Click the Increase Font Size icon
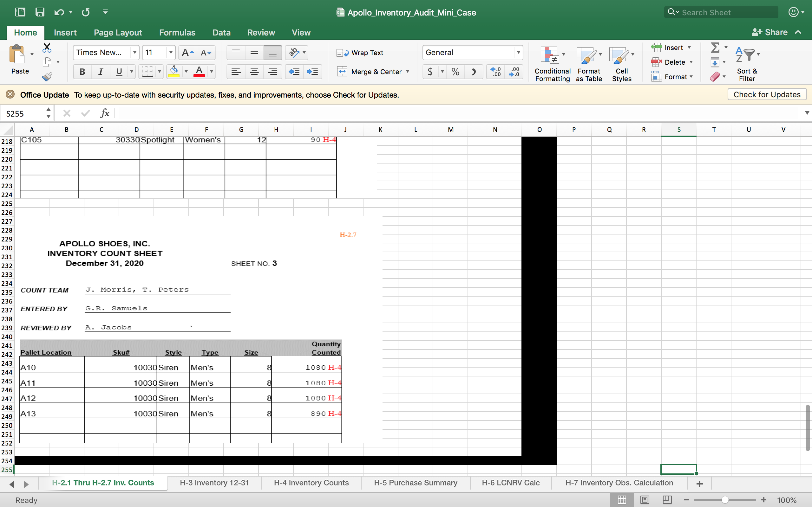The height and width of the screenshot is (507, 812). point(187,53)
